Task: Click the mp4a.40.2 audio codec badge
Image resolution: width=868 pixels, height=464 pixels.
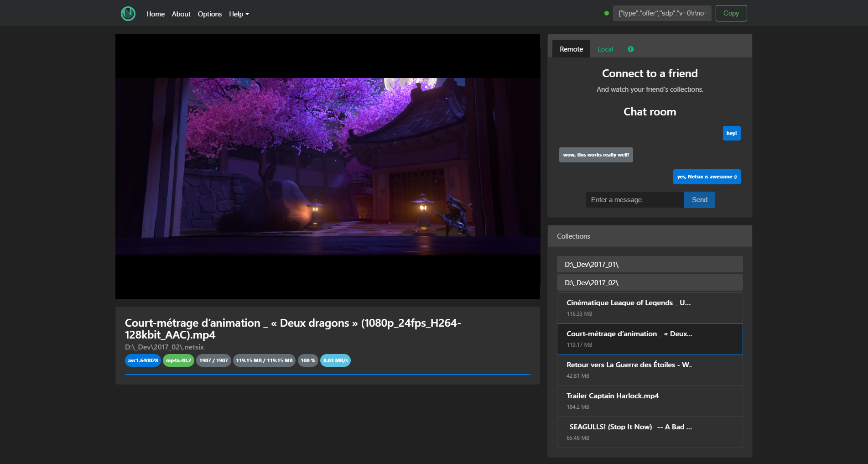Action: 178,360
